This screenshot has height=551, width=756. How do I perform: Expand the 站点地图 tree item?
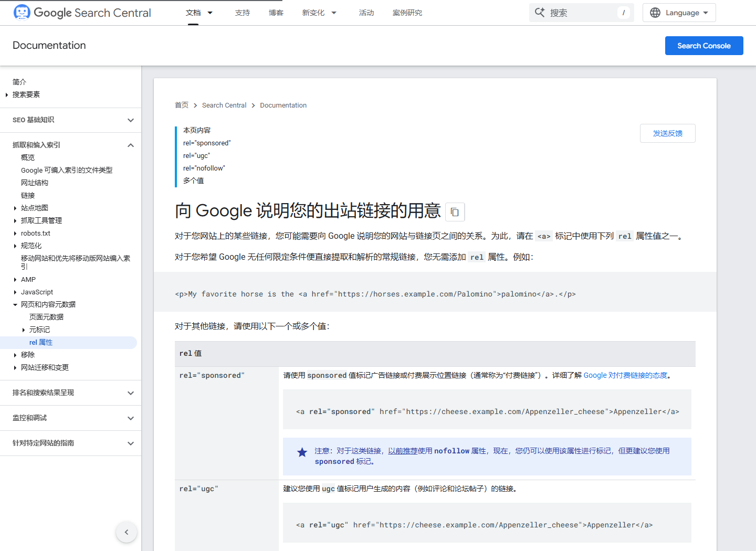(15, 208)
